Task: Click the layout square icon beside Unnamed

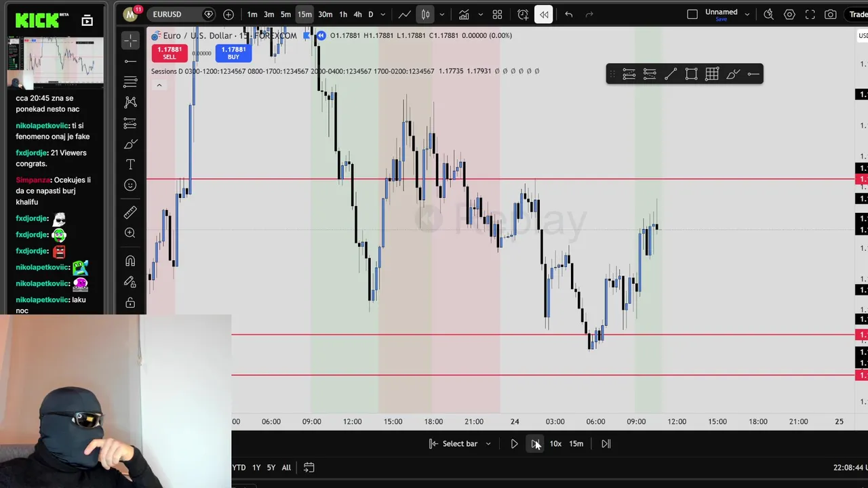Action: tap(692, 14)
